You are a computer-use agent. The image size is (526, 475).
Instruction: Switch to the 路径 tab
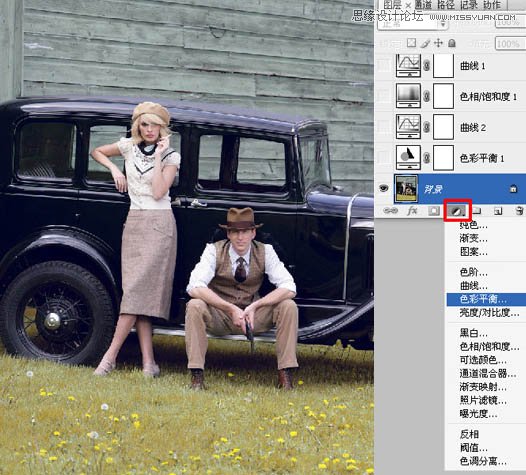coord(445,4)
